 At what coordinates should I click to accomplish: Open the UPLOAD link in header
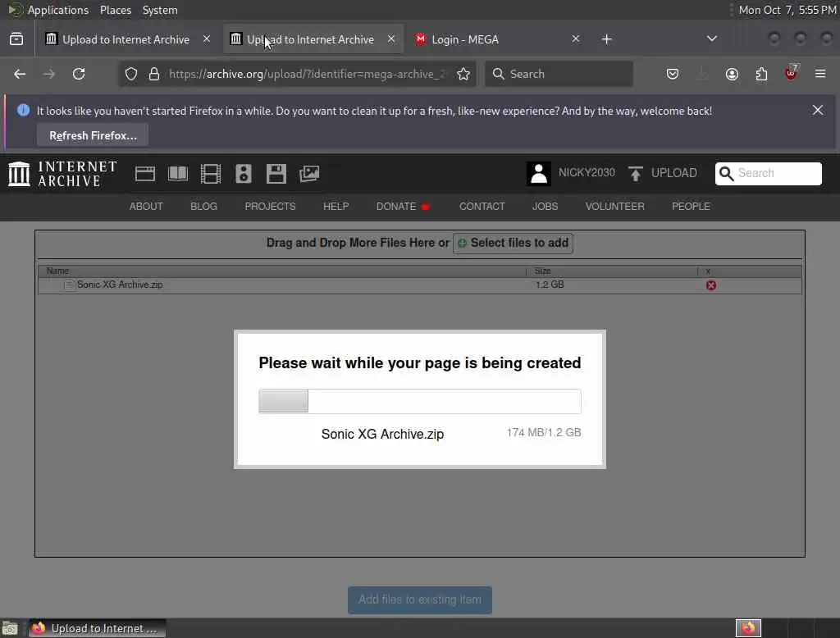pyautogui.click(x=674, y=173)
